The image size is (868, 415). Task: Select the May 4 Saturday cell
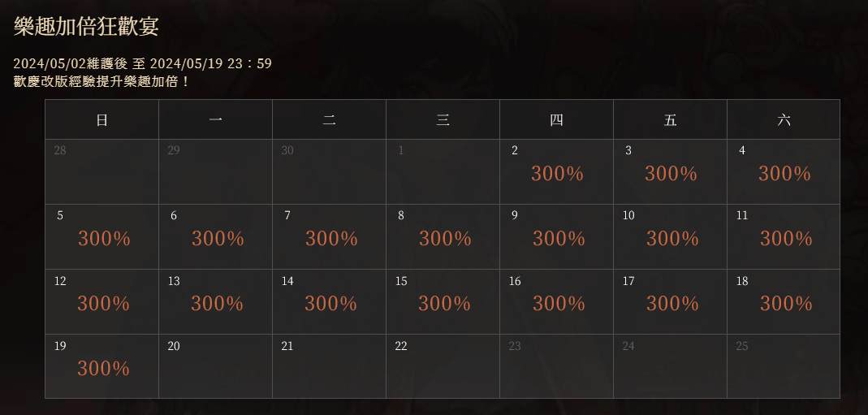tap(784, 171)
